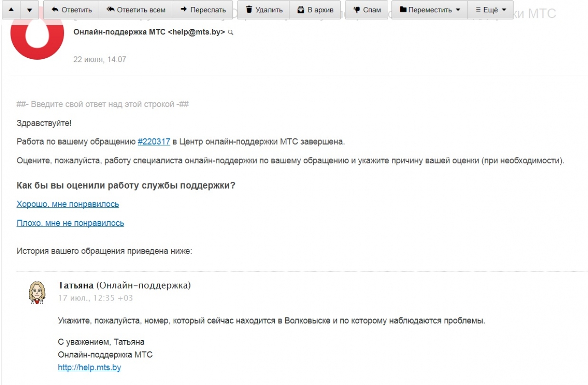
Task: Open the http://help.mts.by link
Action: click(90, 368)
